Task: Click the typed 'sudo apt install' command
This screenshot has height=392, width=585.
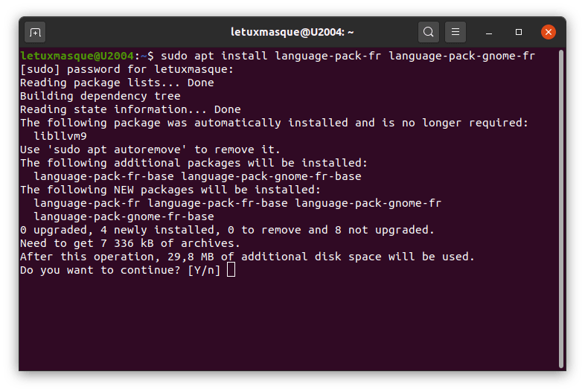Action: tap(214, 56)
